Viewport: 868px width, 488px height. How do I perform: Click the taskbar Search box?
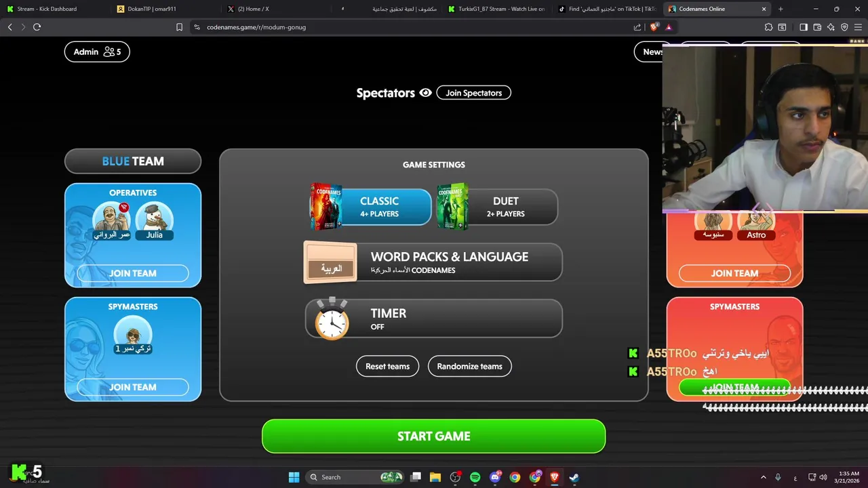click(355, 477)
